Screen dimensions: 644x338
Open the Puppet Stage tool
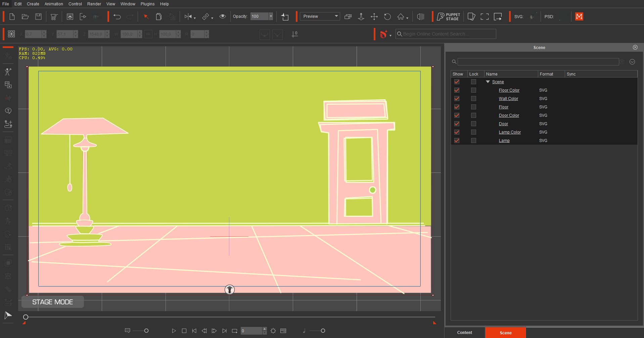point(448,16)
